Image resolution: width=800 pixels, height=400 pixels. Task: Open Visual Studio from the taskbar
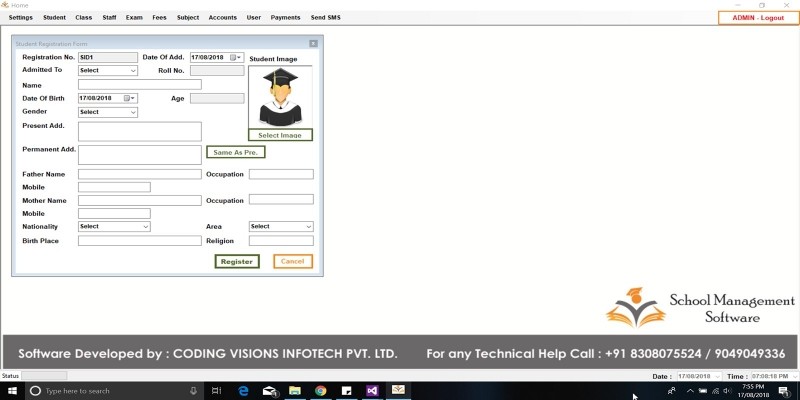tap(371, 390)
